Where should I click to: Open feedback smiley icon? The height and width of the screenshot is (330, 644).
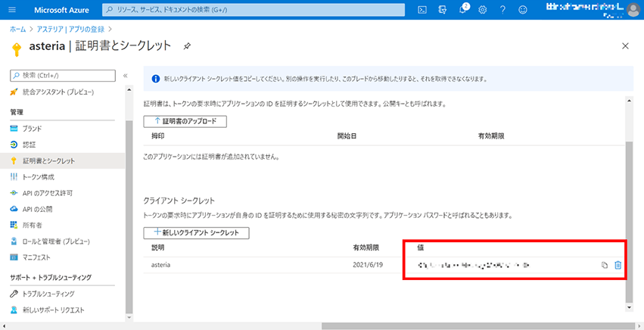(x=523, y=10)
